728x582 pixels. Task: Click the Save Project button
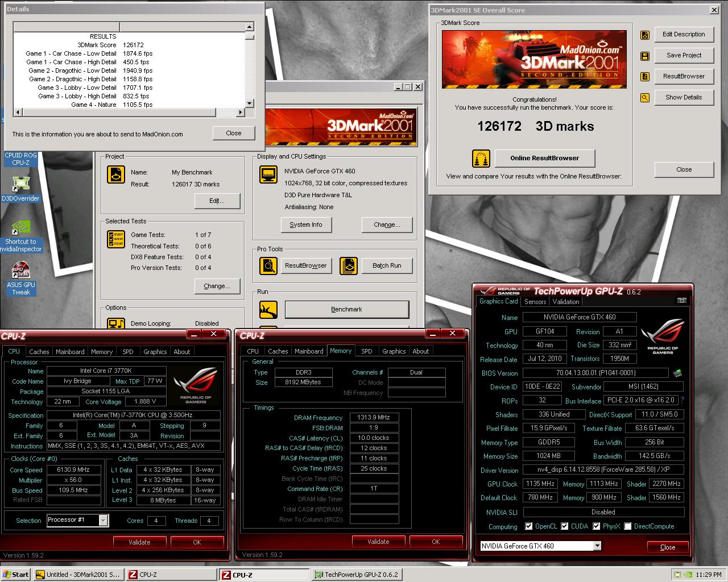click(684, 56)
